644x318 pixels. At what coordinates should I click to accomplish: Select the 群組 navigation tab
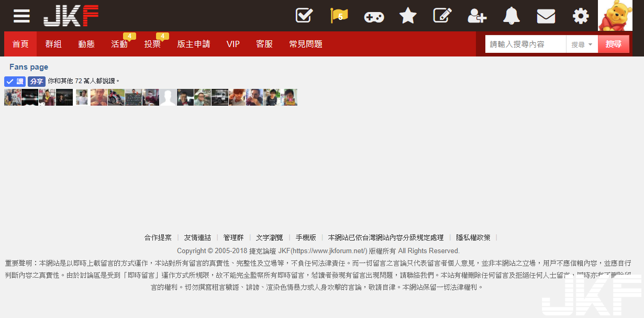tap(53, 44)
